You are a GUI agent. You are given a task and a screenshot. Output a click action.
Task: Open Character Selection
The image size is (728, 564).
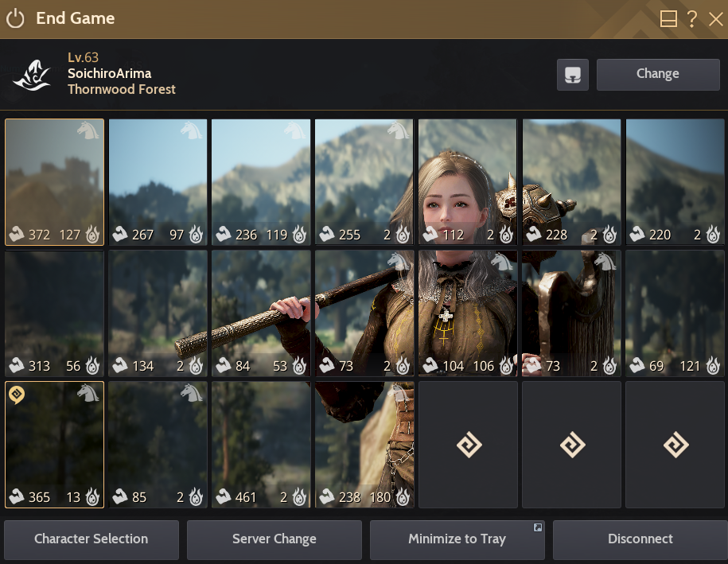point(91,539)
